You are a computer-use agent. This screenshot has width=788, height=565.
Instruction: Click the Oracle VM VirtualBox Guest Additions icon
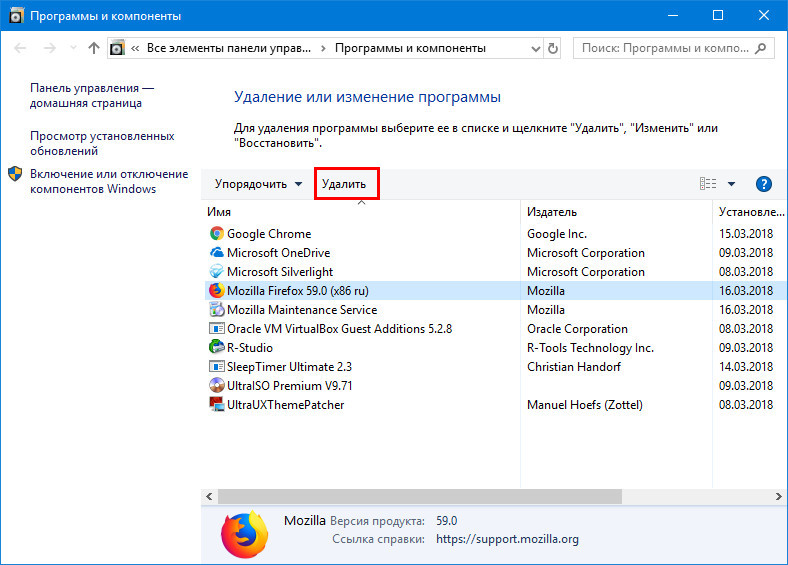pyautogui.click(x=217, y=329)
